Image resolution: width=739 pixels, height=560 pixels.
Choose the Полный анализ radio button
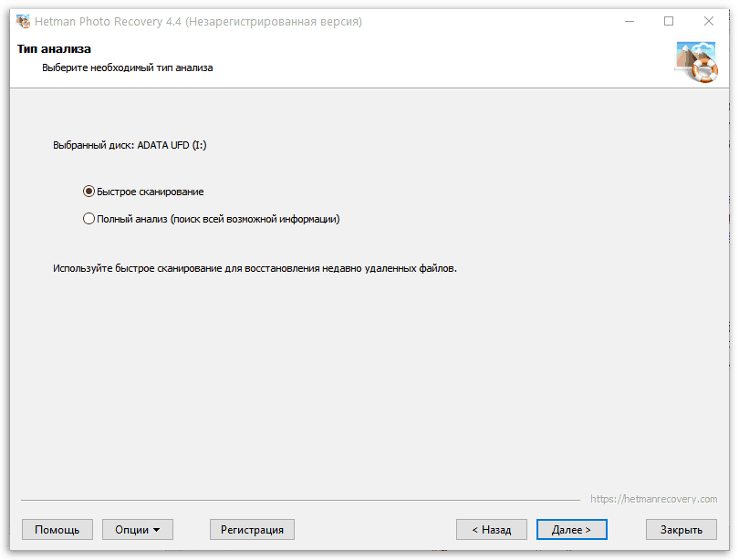(x=88, y=219)
